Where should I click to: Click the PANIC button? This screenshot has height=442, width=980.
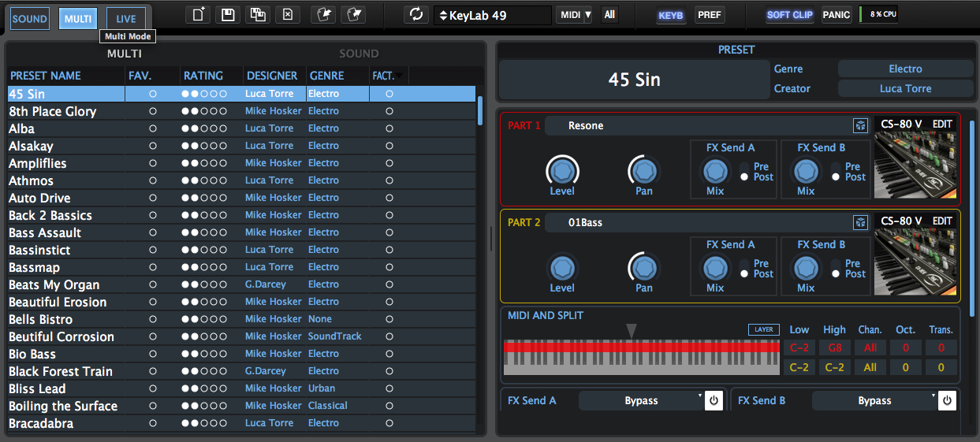click(837, 15)
